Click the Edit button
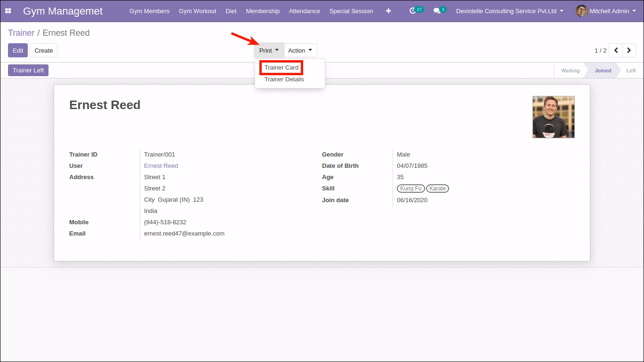This screenshot has height=362, width=644. click(x=18, y=50)
